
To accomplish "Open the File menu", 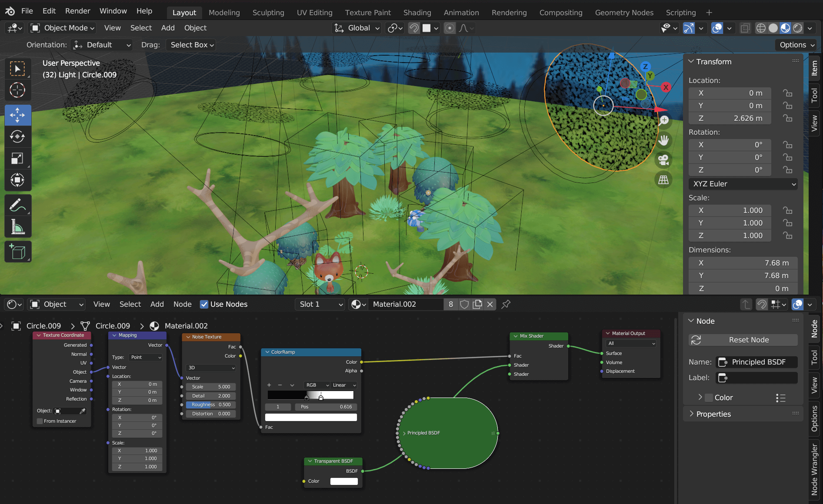I will coord(27,11).
